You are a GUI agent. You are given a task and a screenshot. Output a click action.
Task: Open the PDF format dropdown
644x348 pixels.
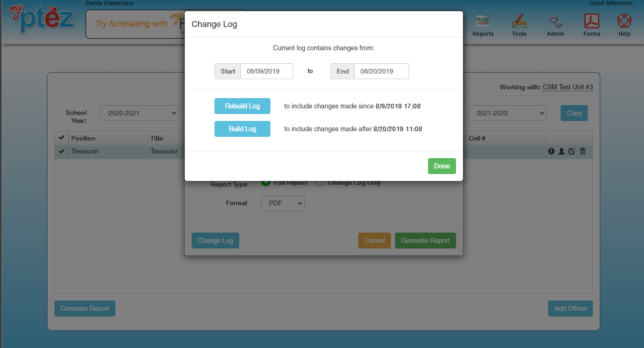click(283, 203)
